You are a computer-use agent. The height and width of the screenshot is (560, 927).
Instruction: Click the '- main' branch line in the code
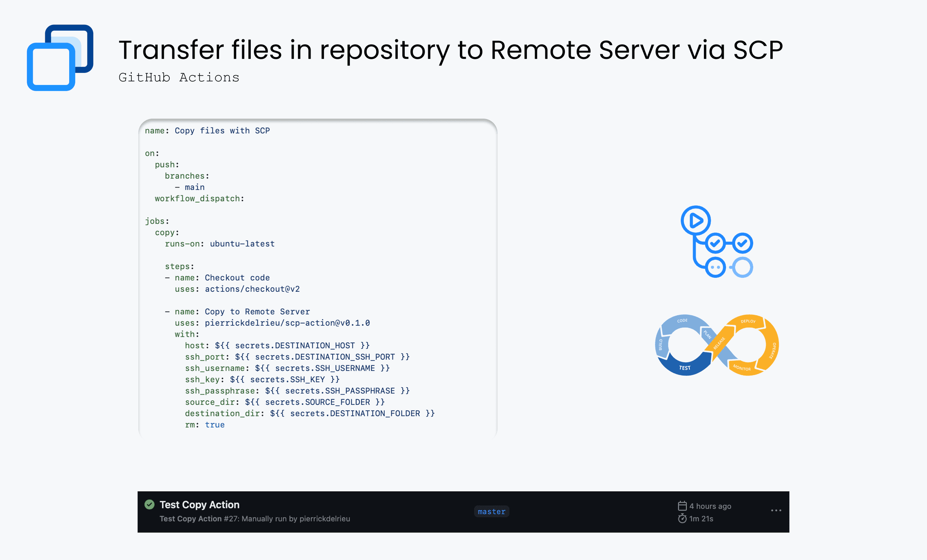tap(190, 187)
